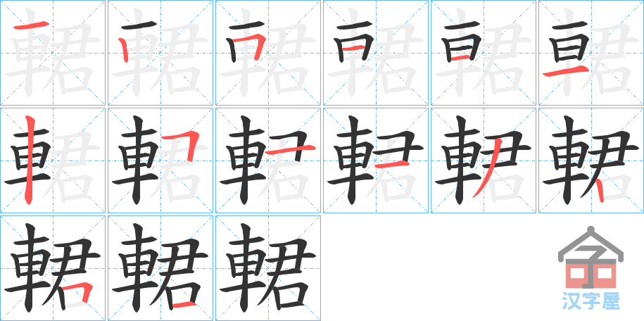Click the gray house logo icon

tap(591, 258)
